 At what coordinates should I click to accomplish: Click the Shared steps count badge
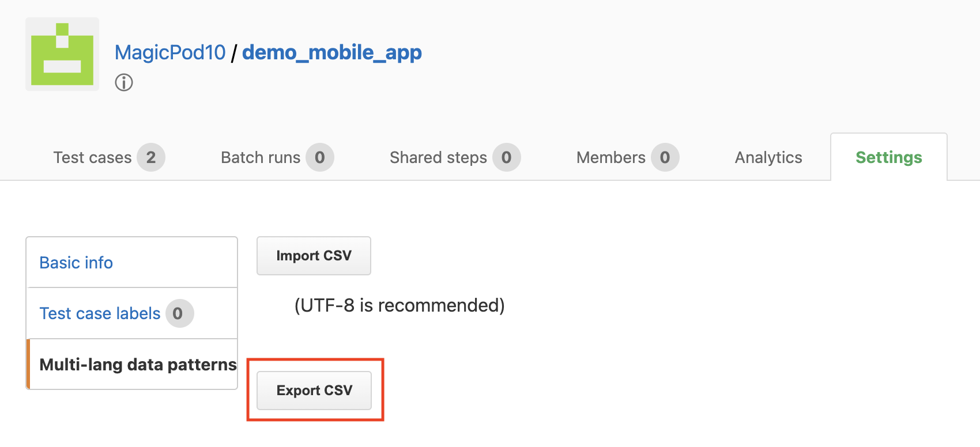click(507, 157)
